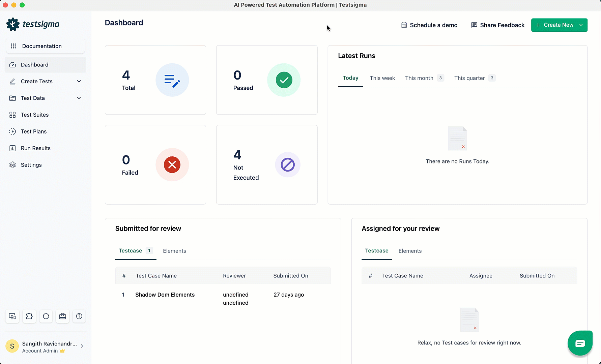
Task: Click the Testcase count badge 1
Action: (x=149, y=251)
